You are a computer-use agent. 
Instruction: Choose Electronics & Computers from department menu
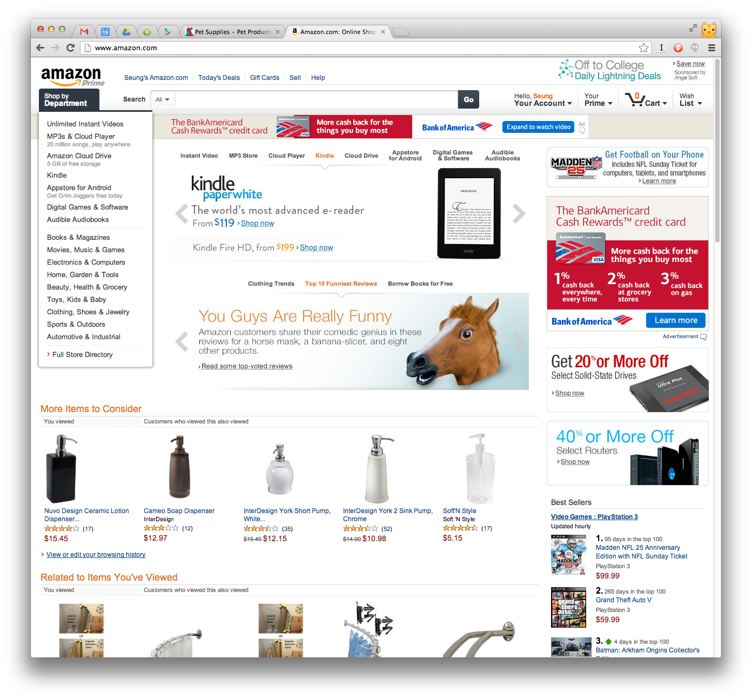[x=86, y=262]
